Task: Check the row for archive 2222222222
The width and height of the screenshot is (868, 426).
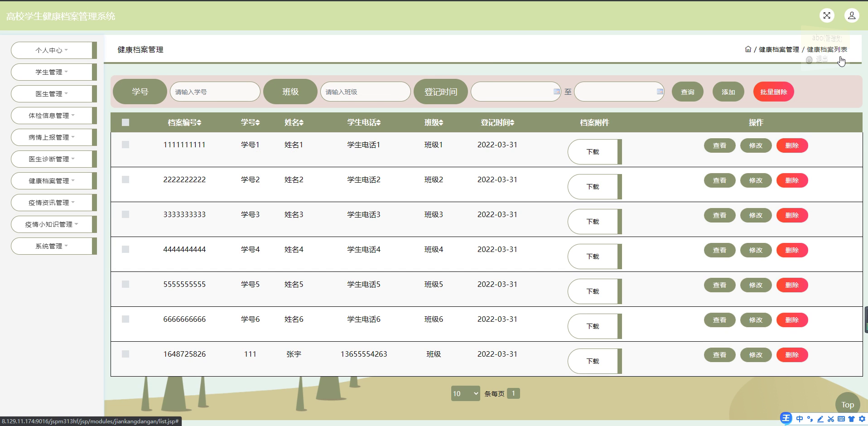Action: pyautogui.click(x=125, y=179)
